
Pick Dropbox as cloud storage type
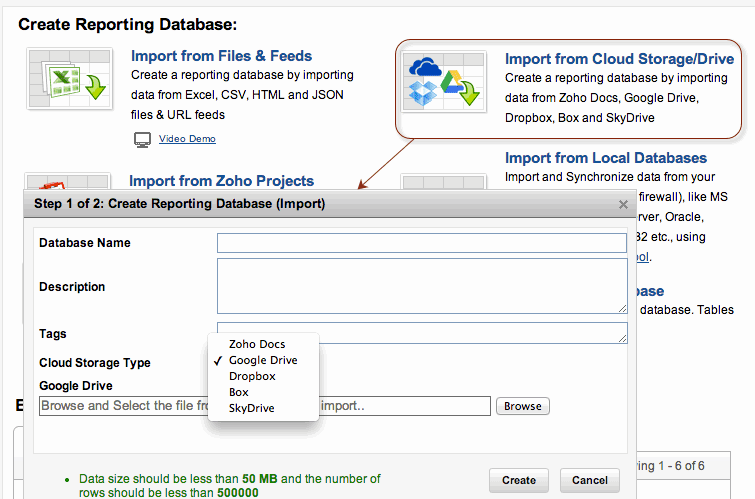tap(252, 376)
